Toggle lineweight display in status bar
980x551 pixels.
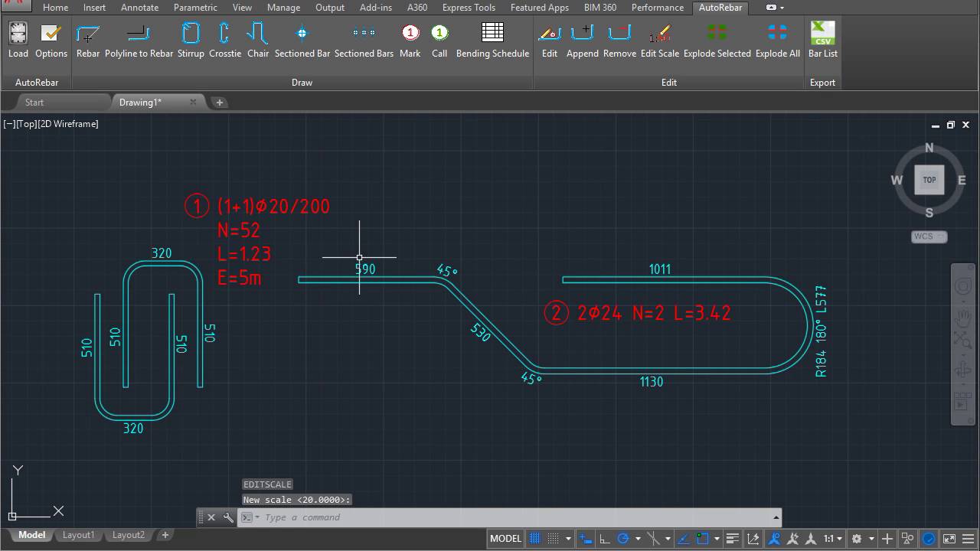(733, 538)
